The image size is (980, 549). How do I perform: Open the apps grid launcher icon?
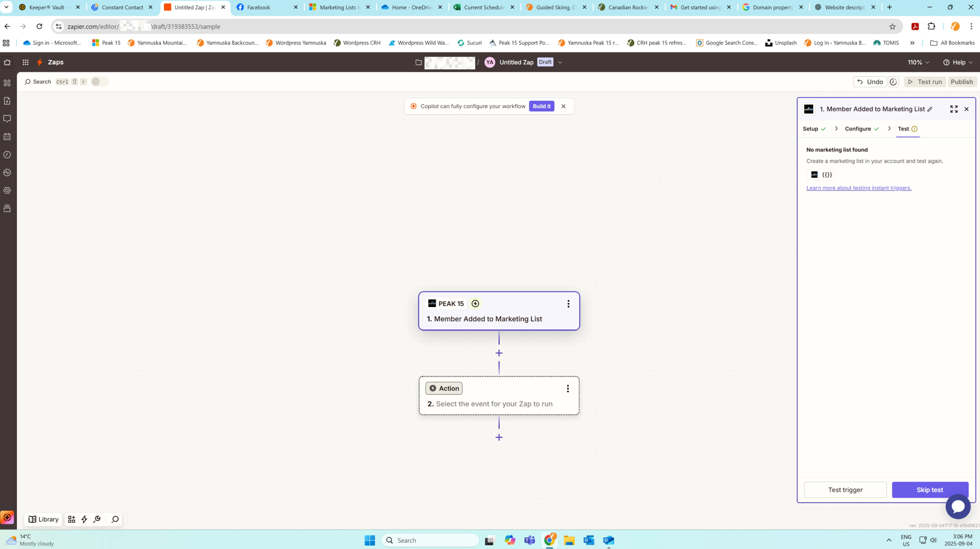coord(25,62)
